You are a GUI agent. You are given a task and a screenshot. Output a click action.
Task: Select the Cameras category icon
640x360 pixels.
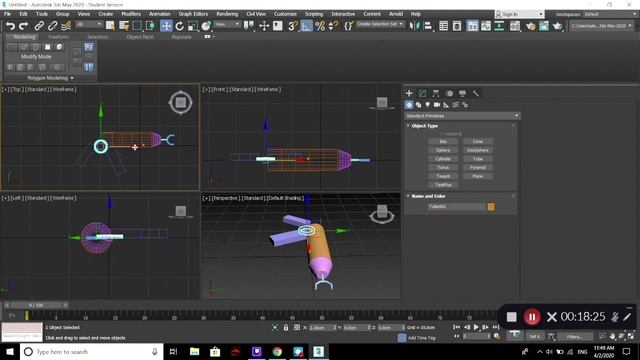point(437,105)
